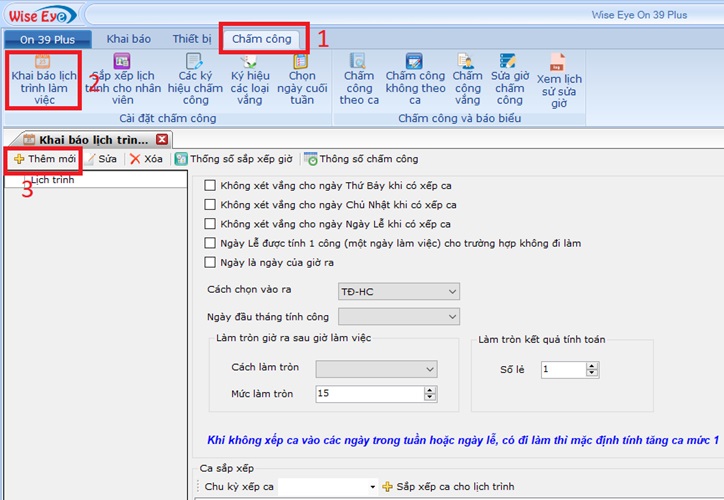Viewport: 724px width, 500px height.
Task: Tick Không xét vắng cho ngày Chủ Nhật
Action: pos(210,204)
